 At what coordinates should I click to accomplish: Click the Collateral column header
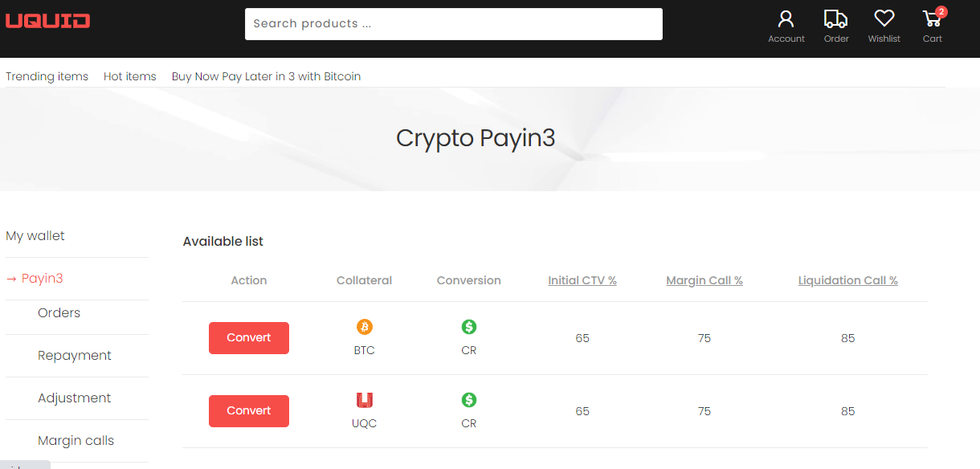pyautogui.click(x=365, y=280)
